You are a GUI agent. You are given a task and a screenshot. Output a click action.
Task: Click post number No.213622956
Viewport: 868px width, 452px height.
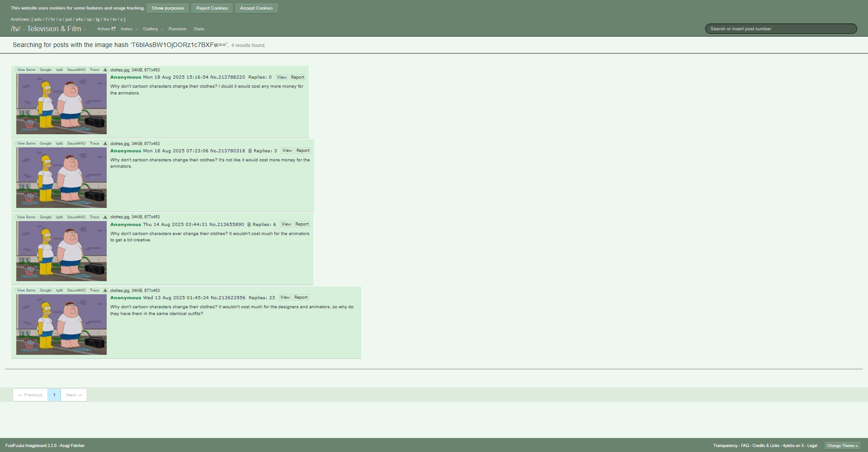228,298
